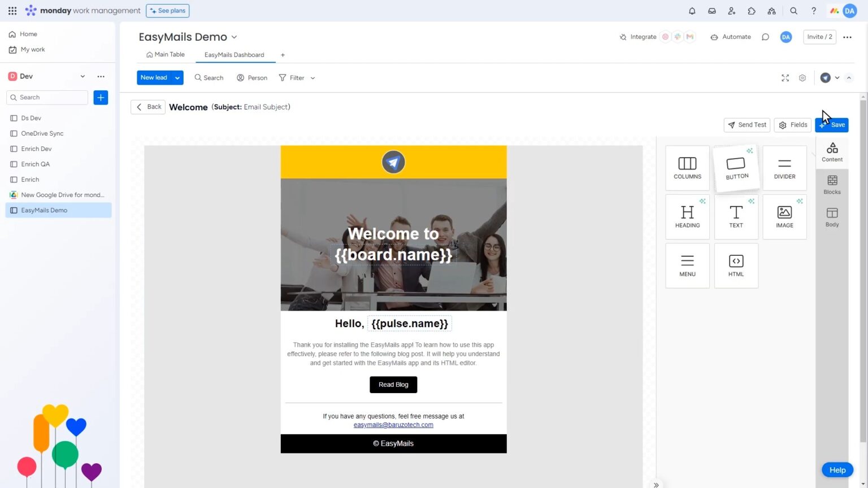Open the Blocks panel tab
868x488 pixels.
click(832, 185)
